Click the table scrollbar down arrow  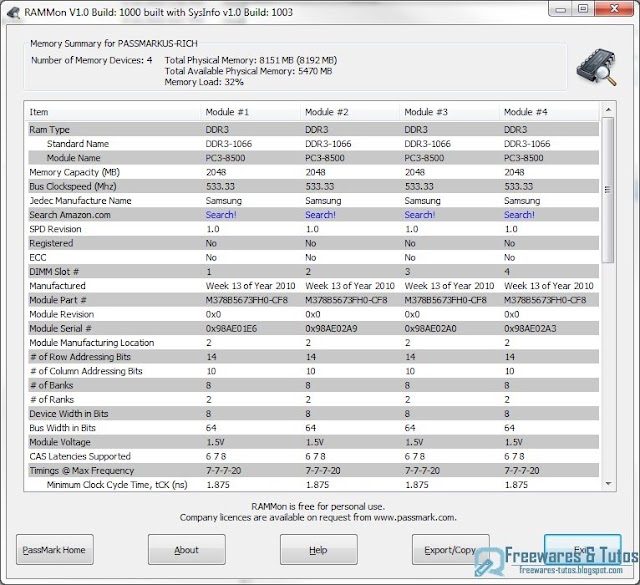point(608,484)
